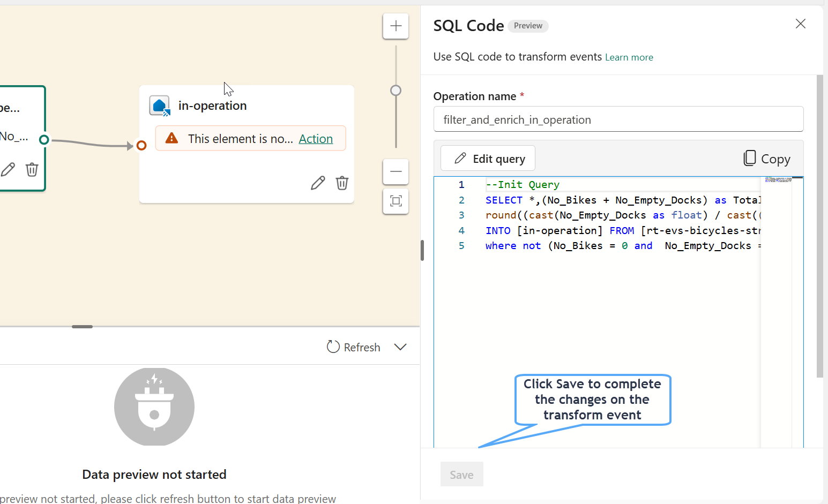Image resolution: width=828 pixels, height=504 pixels.
Task: Open the Learn more link
Action: tap(629, 57)
